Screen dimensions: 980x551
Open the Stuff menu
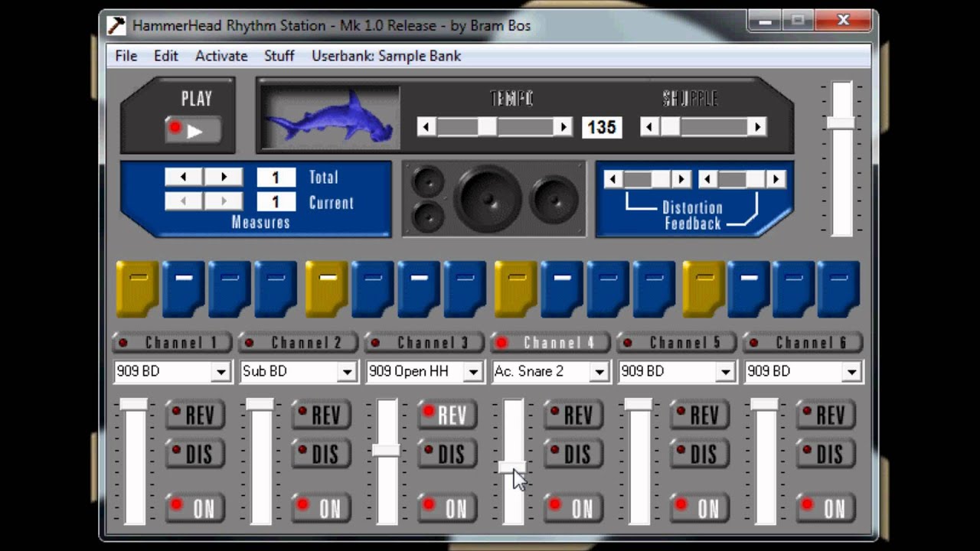(279, 56)
